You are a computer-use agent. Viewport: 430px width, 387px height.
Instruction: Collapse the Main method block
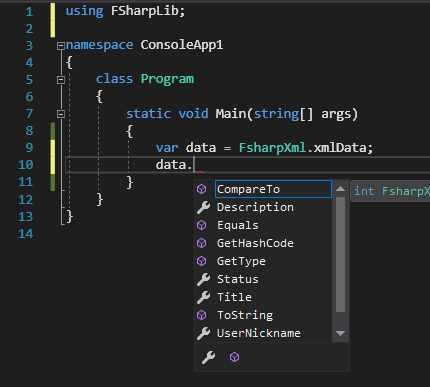[61, 114]
